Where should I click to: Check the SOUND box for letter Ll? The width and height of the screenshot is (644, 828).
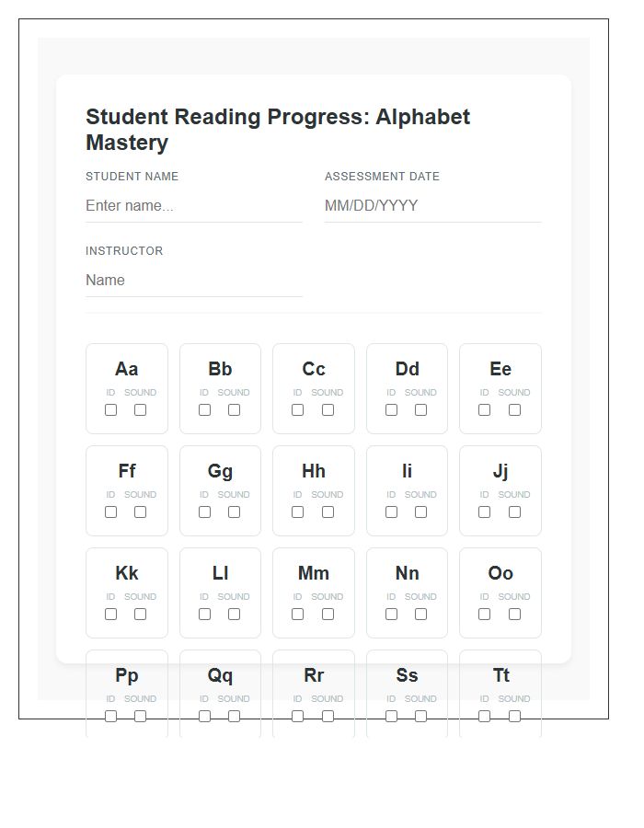click(x=234, y=614)
